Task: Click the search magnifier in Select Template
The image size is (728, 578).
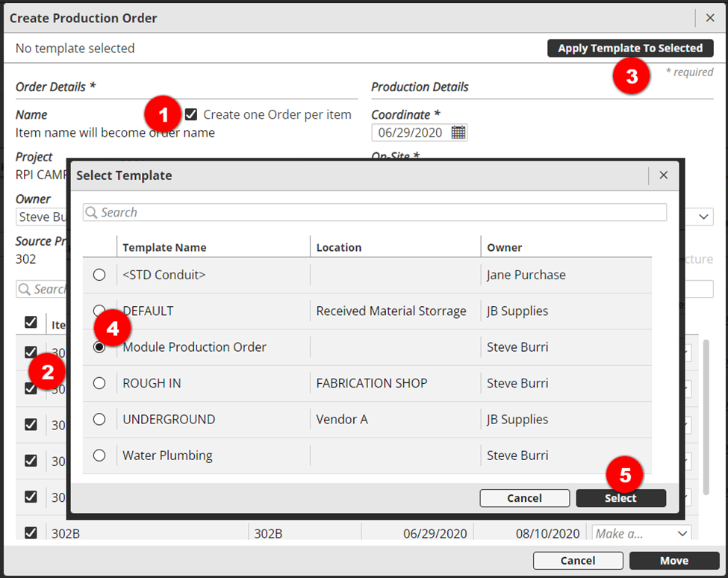Action: [x=92, y=213]
